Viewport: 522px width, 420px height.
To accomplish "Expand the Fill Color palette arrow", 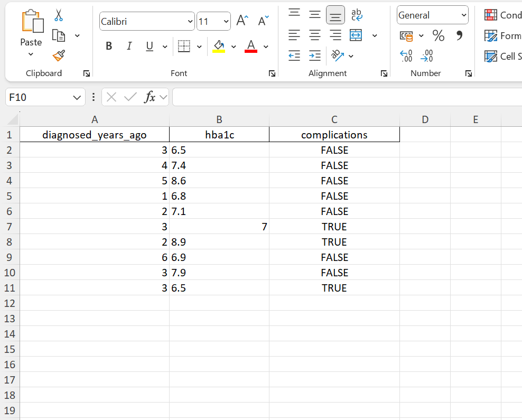I will (234, 46).
